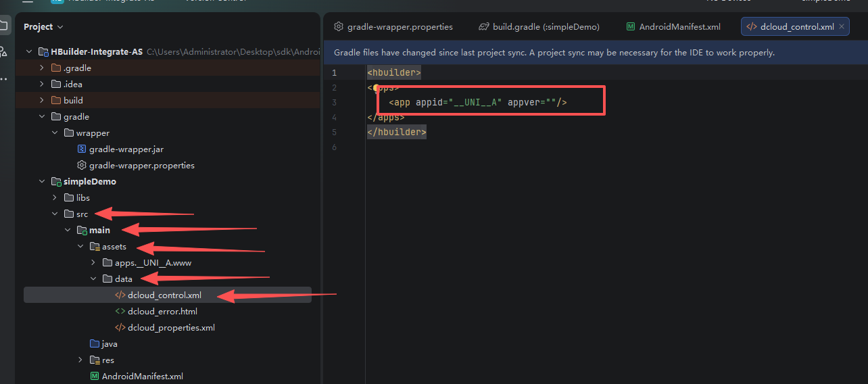
Task: Click the closing </hbuilder> tag
Action: tap(397, 132)
